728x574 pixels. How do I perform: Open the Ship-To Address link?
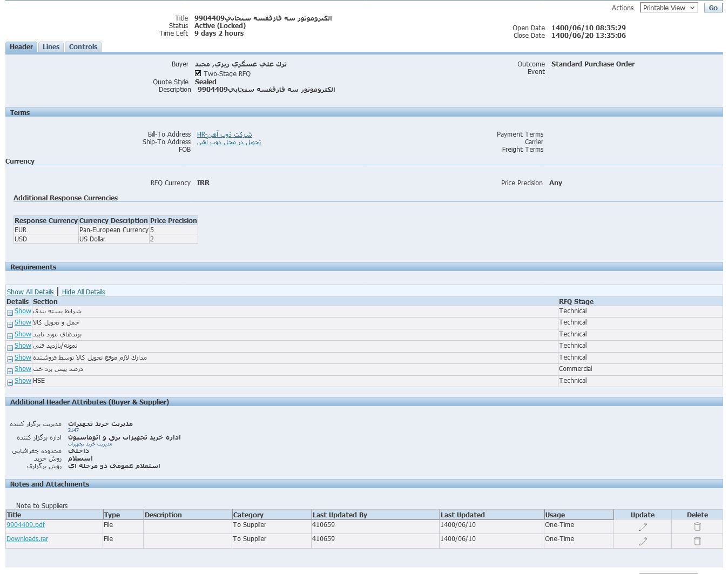[x=229, y=142]
